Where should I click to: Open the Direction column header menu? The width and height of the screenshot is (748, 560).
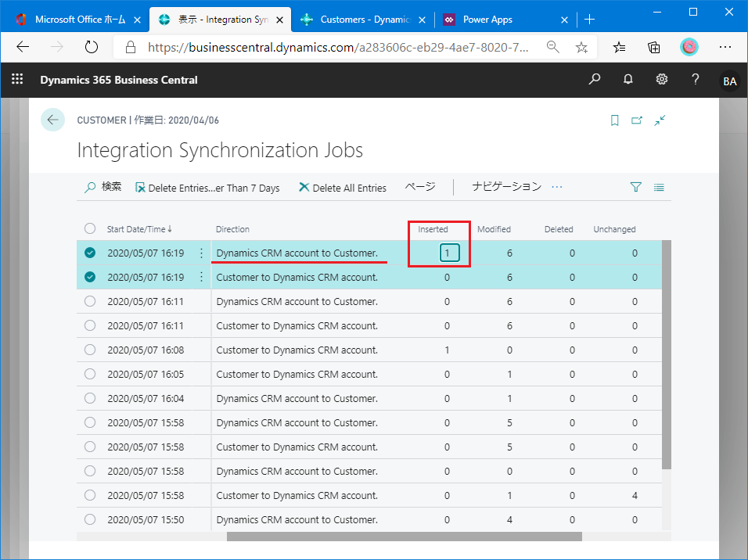point(232,229)
